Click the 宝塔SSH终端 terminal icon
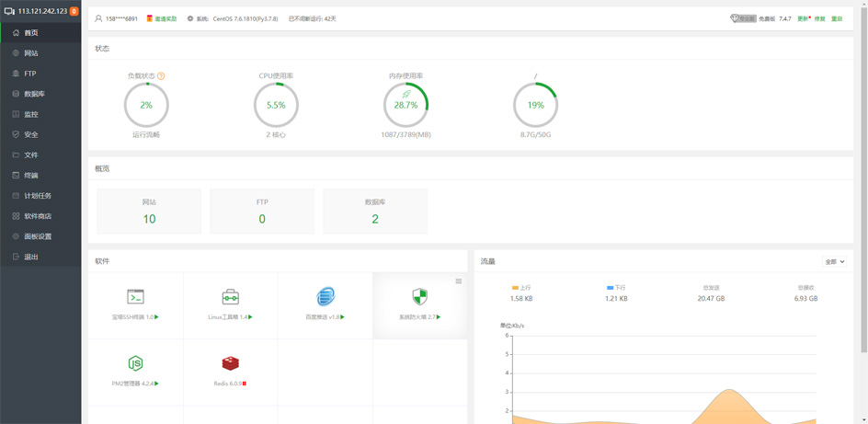 point(136,297)
